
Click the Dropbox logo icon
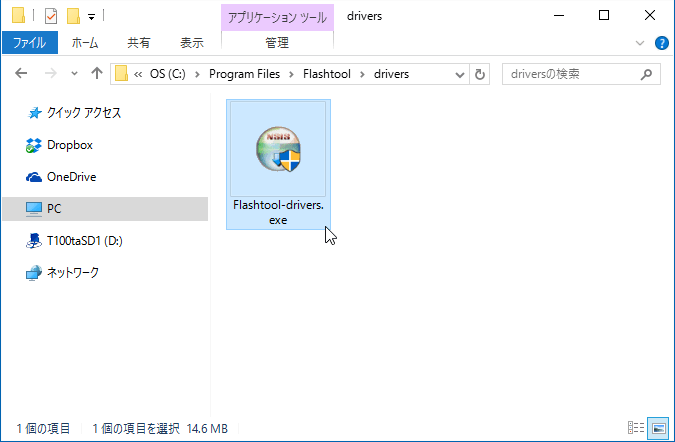[34, 145]
